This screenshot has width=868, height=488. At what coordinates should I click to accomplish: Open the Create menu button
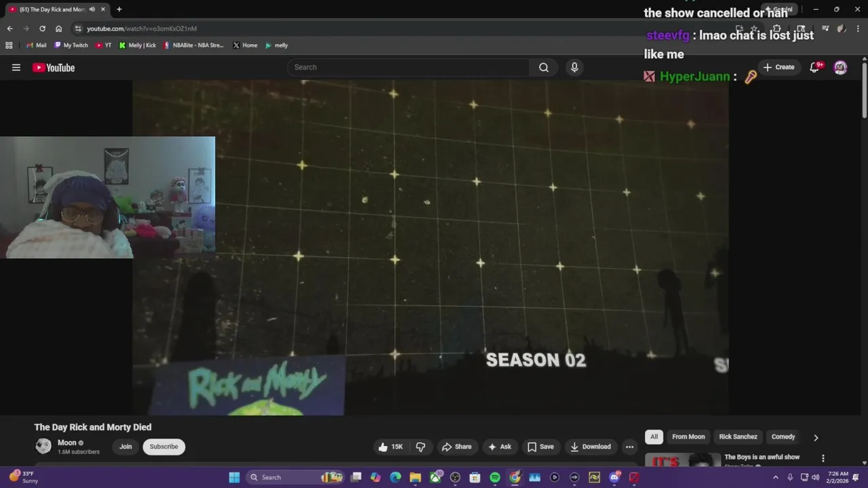[778, 67]
